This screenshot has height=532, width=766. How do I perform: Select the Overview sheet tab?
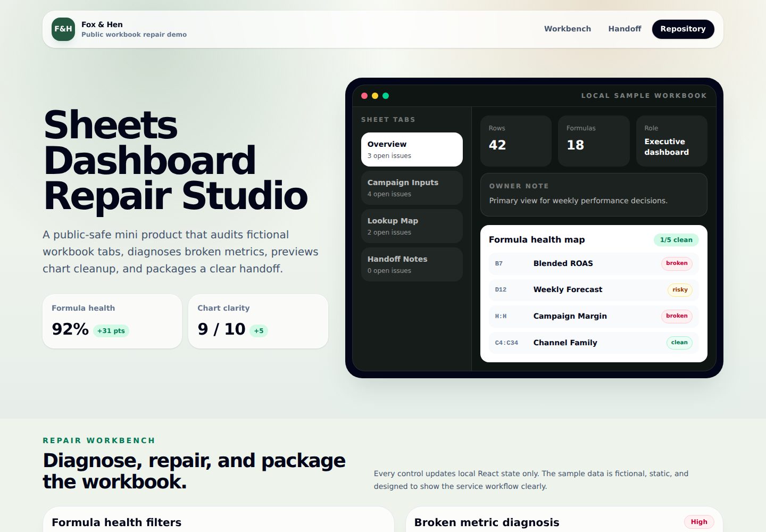[x=412, y=149]
